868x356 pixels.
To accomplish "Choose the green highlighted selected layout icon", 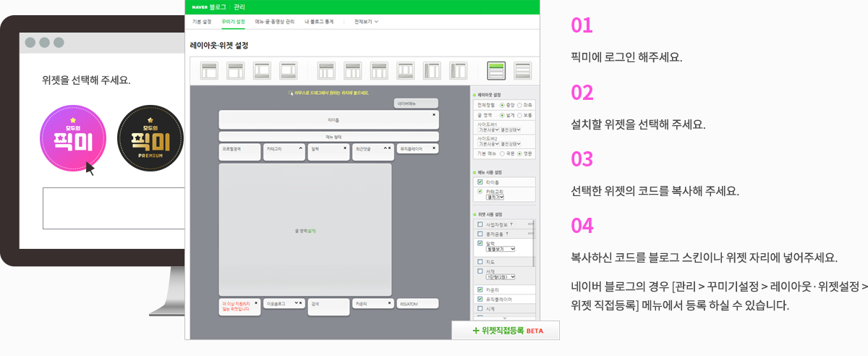I will (496, 71).
